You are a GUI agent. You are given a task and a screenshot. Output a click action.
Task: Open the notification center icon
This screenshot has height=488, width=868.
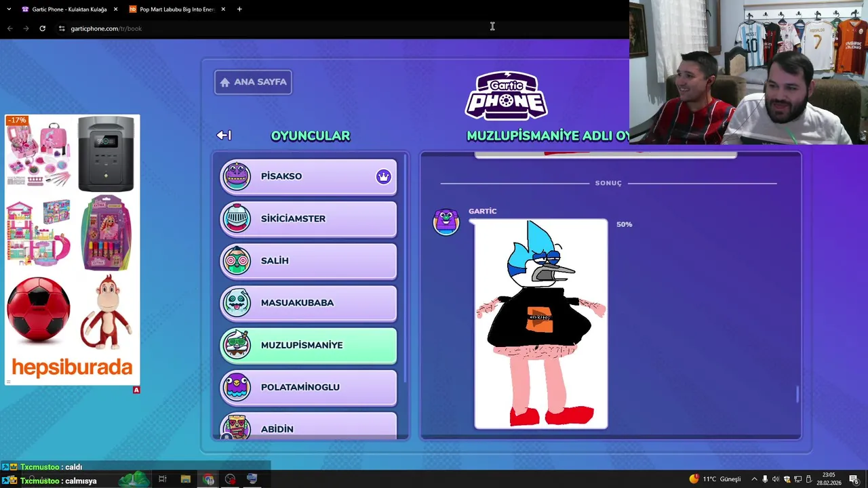click(x=853, y=479)
